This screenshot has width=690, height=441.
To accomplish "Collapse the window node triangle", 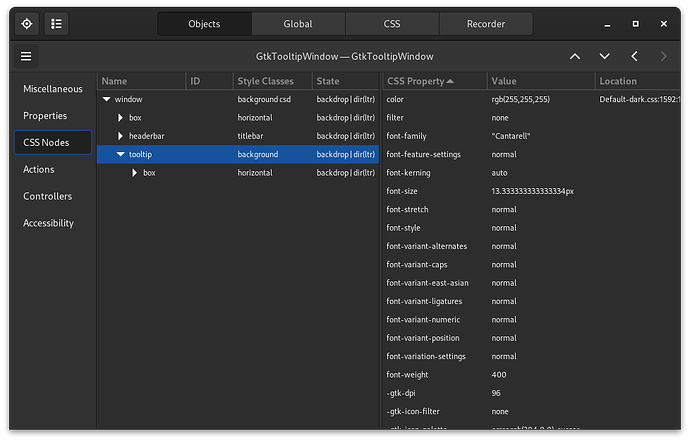I will point(106,99).
